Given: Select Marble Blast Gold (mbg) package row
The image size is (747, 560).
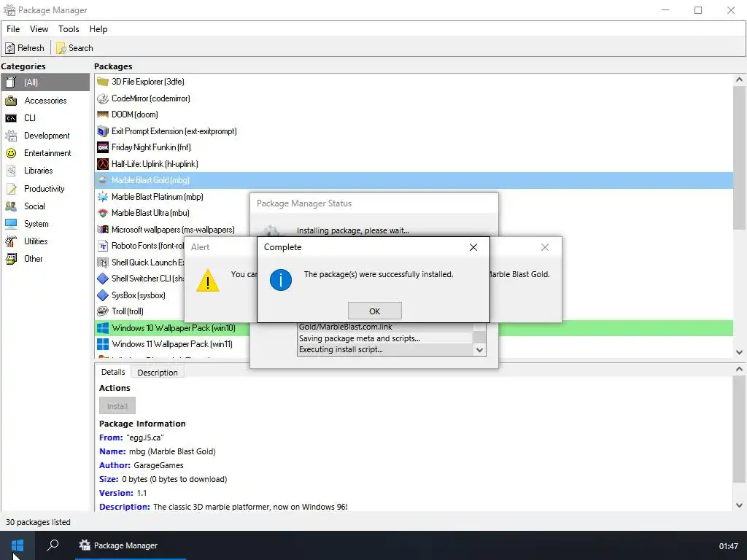Looking at the screenshot, I should 414,181.
